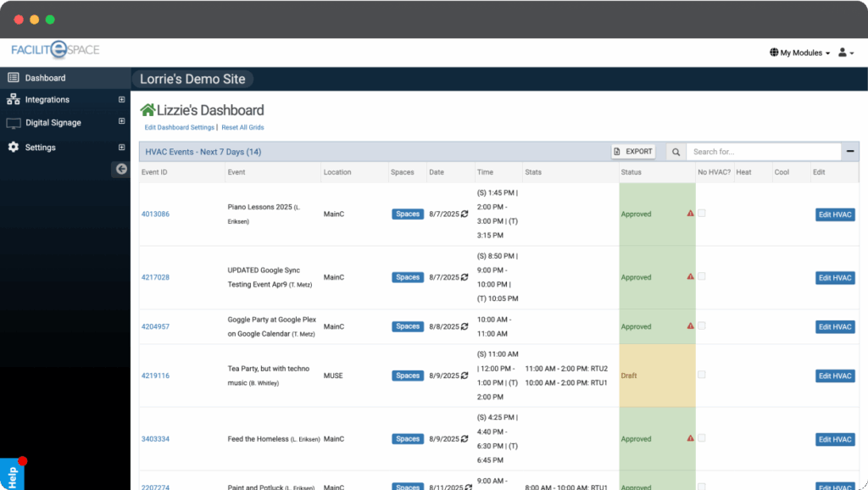
Task: Click the home icon beside Lizzie's Dashboard
Action: (x=148, y=110)
